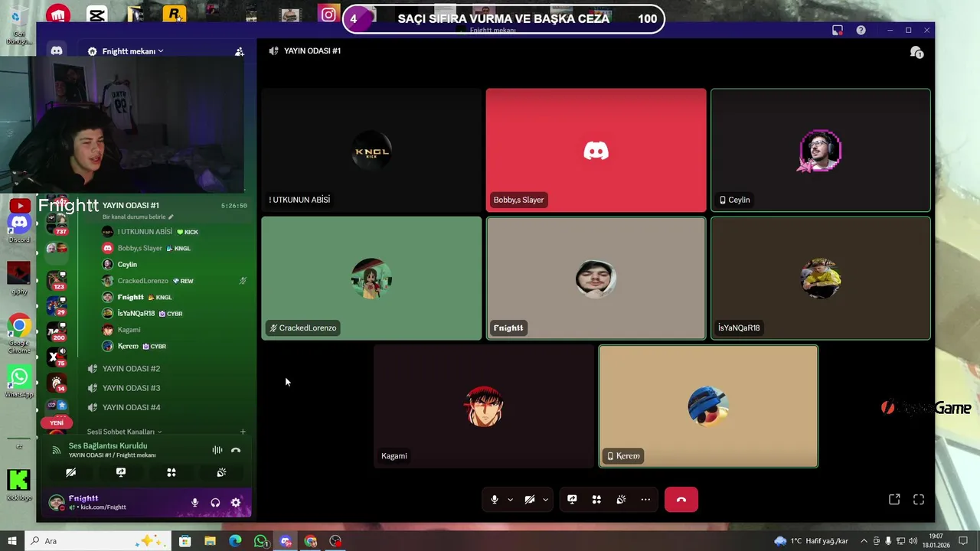Open Microsoft Edge from the taskbar

pos(235,541)
